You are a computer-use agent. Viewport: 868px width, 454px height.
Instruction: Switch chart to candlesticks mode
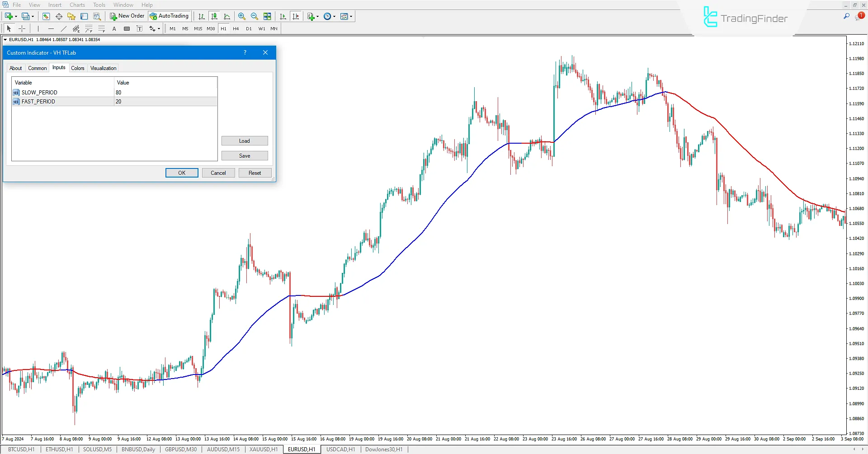point(214,16)
